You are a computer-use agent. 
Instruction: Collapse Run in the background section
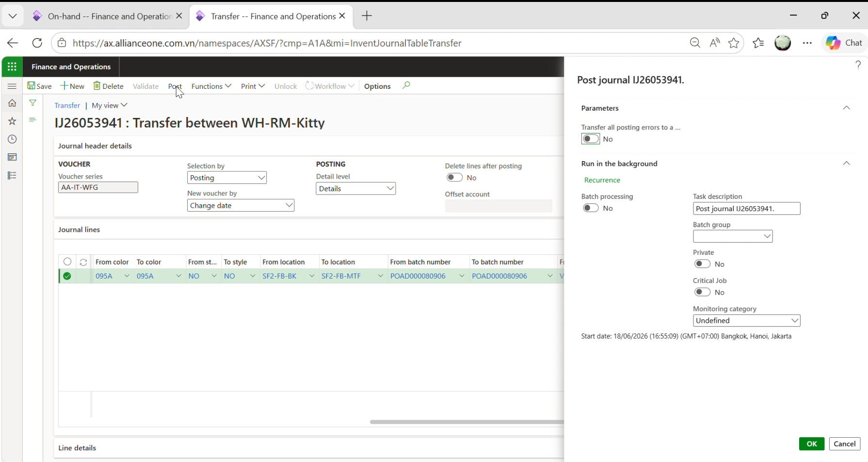point(847,164)
